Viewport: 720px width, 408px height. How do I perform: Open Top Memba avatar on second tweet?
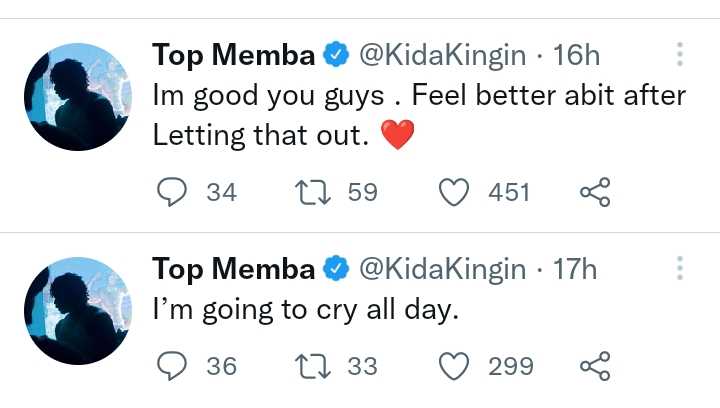click(x=77, y=310)
